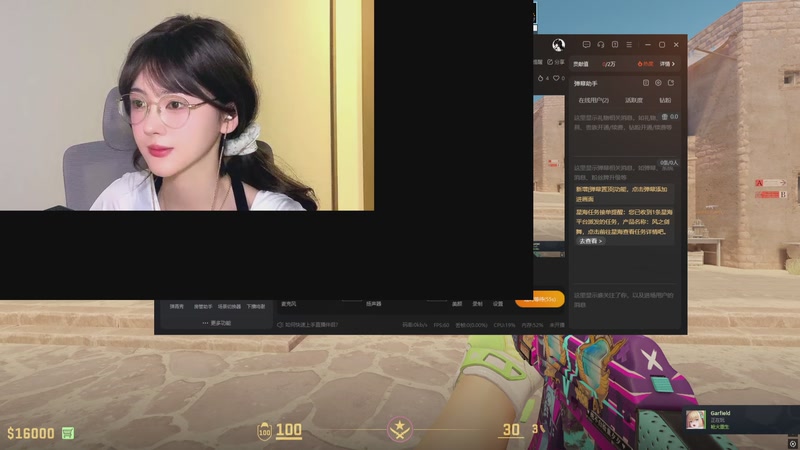
Task: Click the green buy cart icon in HUD
Action: click(68, 434)
